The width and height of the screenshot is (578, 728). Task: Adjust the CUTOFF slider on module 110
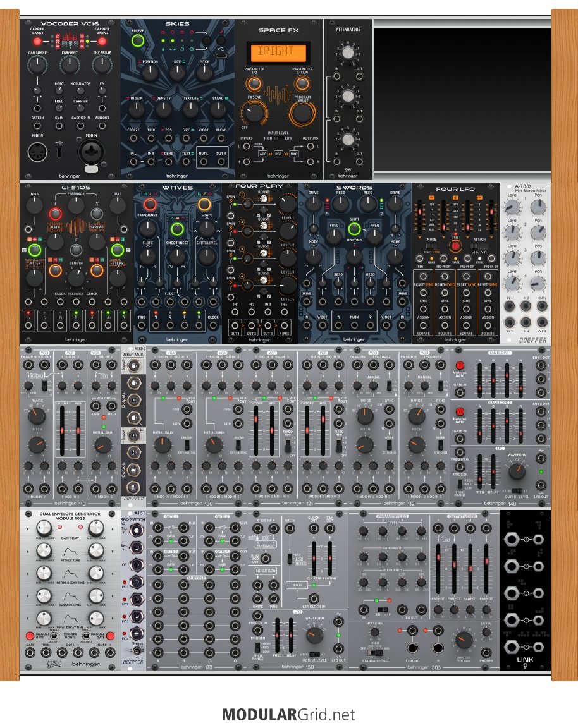click(x=63, y=431)
